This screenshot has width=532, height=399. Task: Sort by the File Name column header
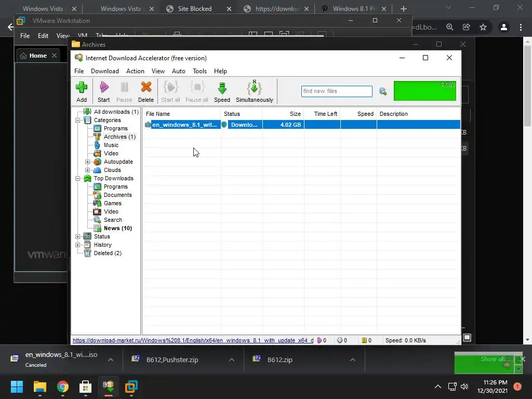pyautogui.click(x=182, y=114)
